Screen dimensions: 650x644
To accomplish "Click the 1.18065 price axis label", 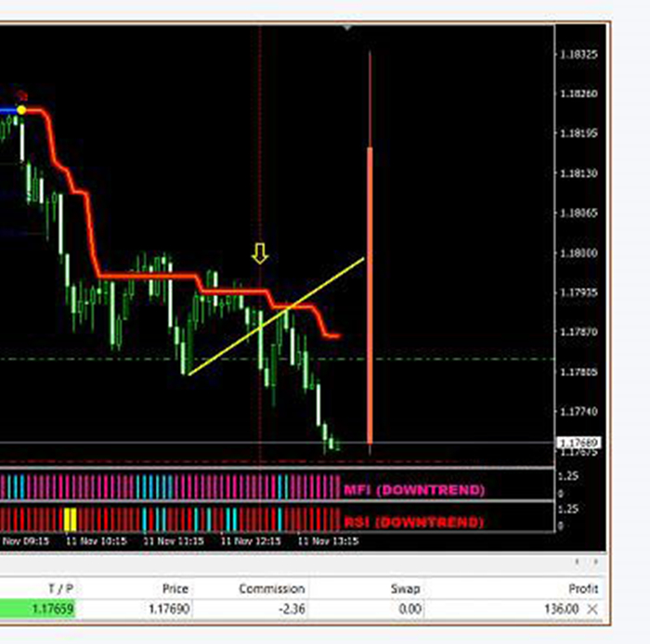I will [578, 213].
